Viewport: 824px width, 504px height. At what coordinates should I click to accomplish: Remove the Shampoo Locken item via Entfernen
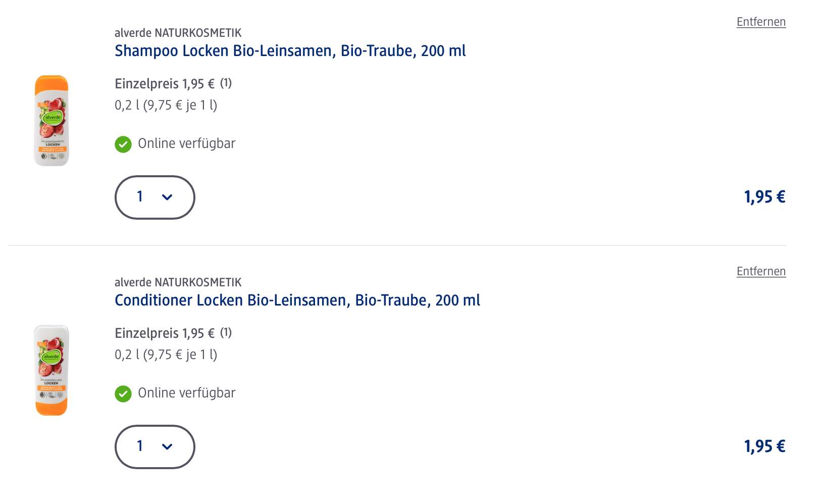tap(761, 22)
